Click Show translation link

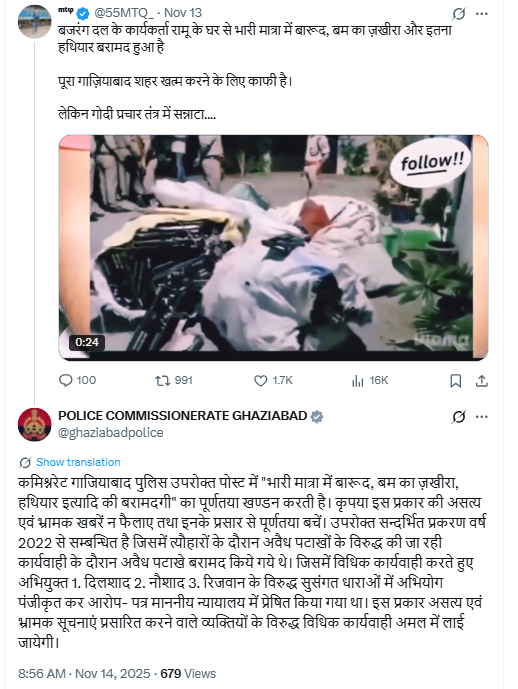pyautogui.click(x=78, y=462)
